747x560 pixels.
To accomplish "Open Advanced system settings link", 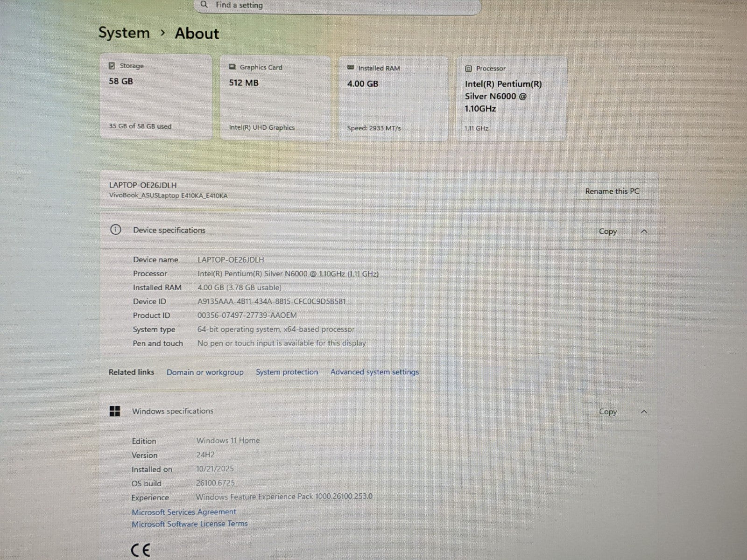I will (374, 372).
